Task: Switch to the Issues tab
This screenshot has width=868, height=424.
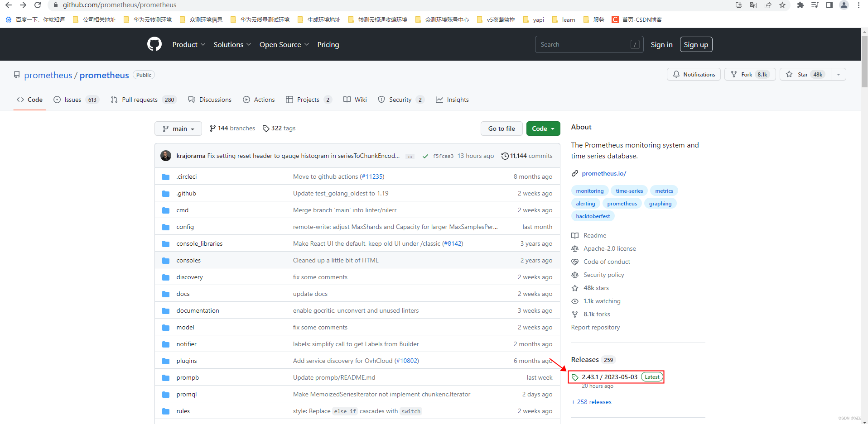Action: [x=76, y=100]
